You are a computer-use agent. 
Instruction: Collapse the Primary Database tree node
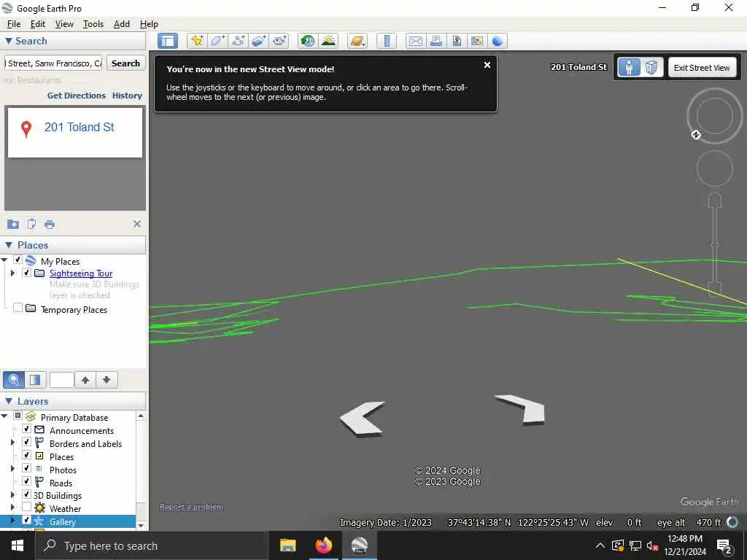pyautogui.click(x=4, y=416)
